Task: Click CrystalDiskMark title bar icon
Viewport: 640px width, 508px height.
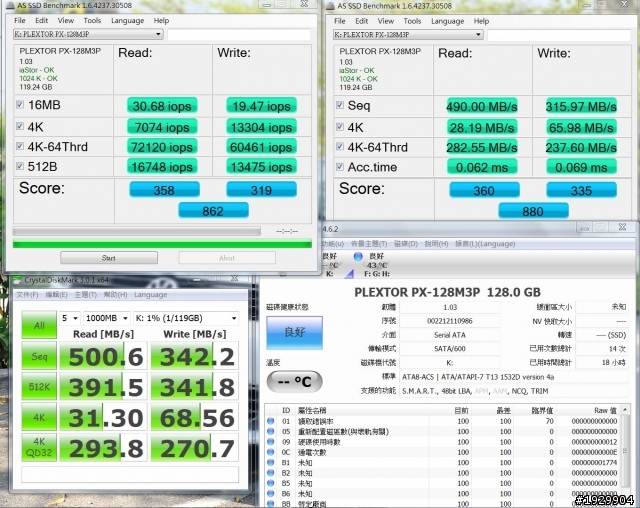Action: tap(17, 280)
